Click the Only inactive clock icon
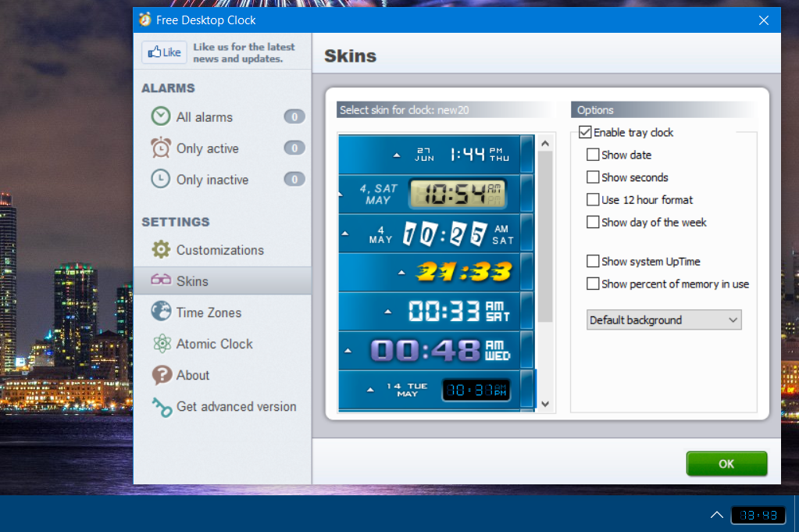The image size is (799, 532). click(x=162, y=179)
